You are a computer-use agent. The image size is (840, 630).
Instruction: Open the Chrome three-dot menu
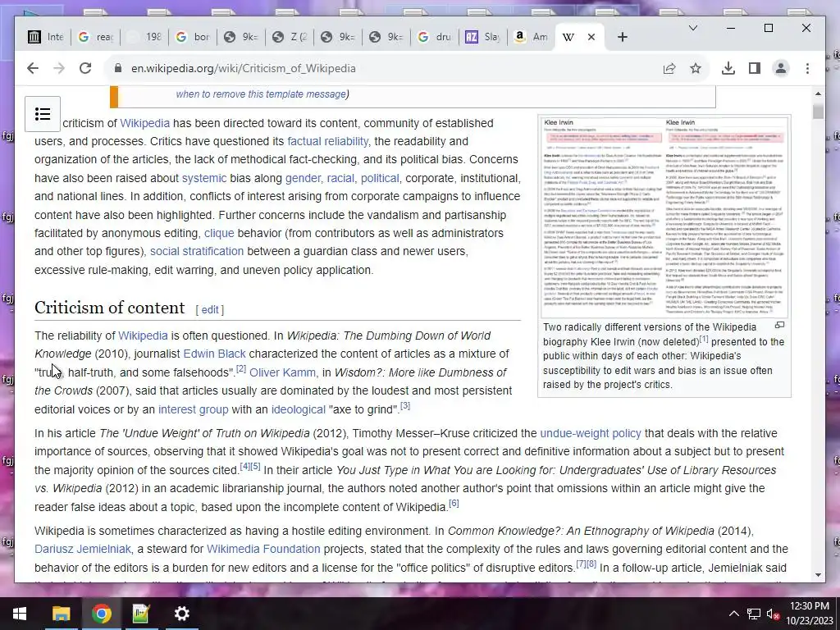tap(807, 69)
